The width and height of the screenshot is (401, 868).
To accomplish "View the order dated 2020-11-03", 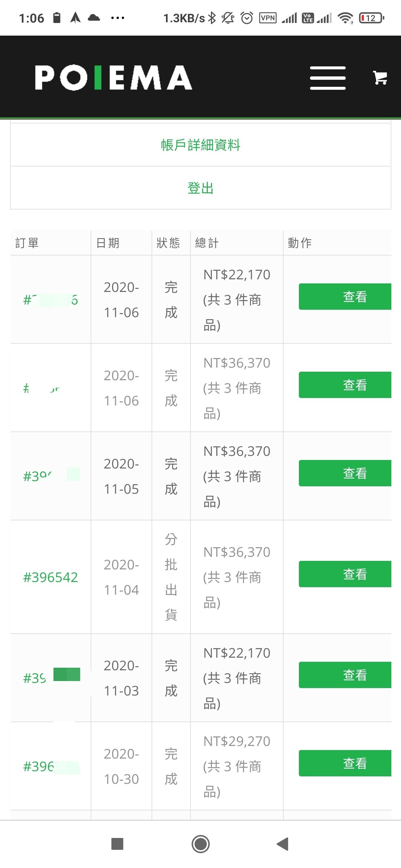I will click(x=345, y=675).
